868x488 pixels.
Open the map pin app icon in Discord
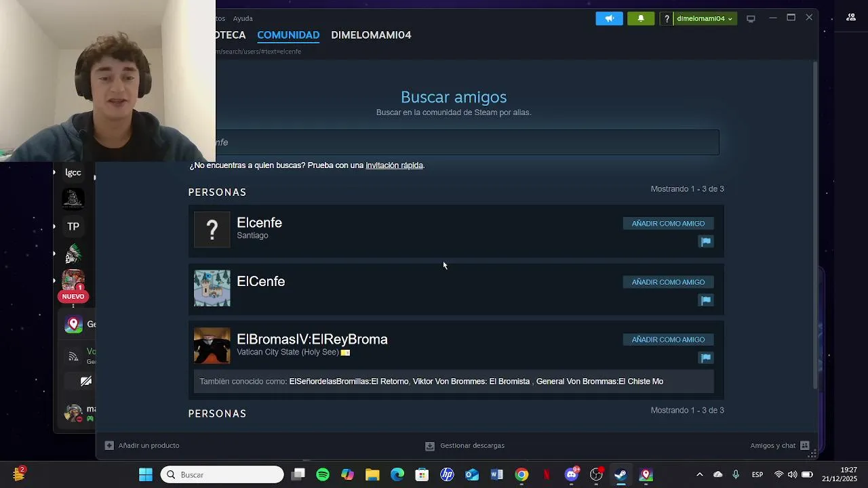point(73,324)
